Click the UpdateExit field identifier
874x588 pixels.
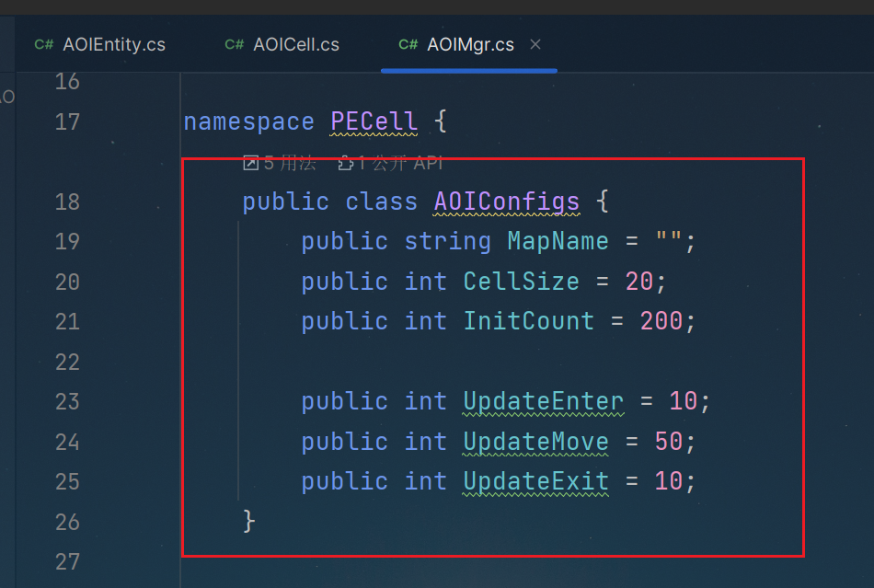click(535, 481)
